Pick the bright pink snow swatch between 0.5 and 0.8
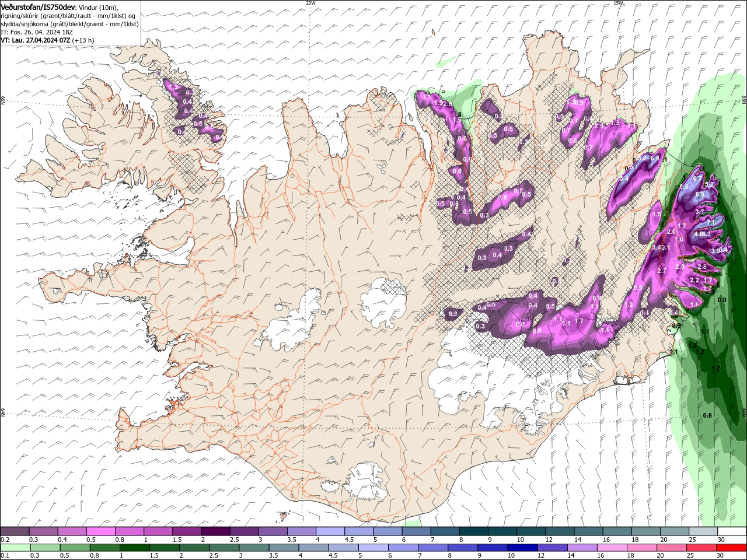This screenshot has height=560, width=747. click(x=100, y=531)
